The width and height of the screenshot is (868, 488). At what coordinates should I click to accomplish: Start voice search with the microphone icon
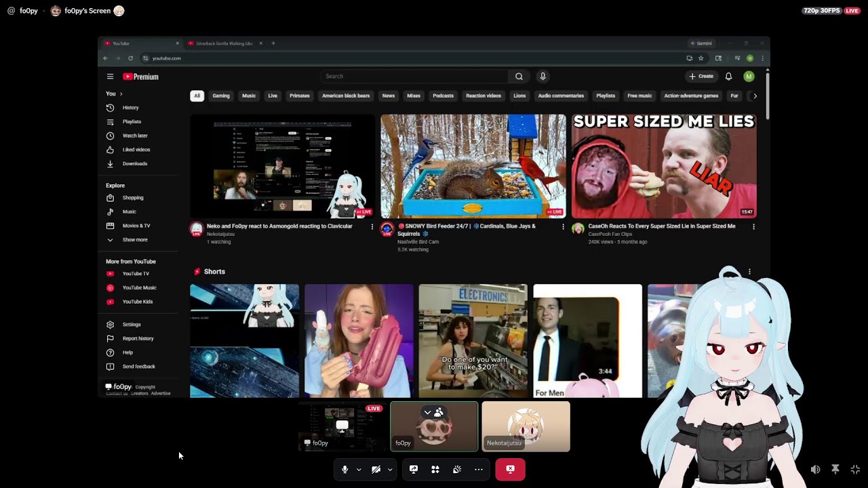pos(542,77)
